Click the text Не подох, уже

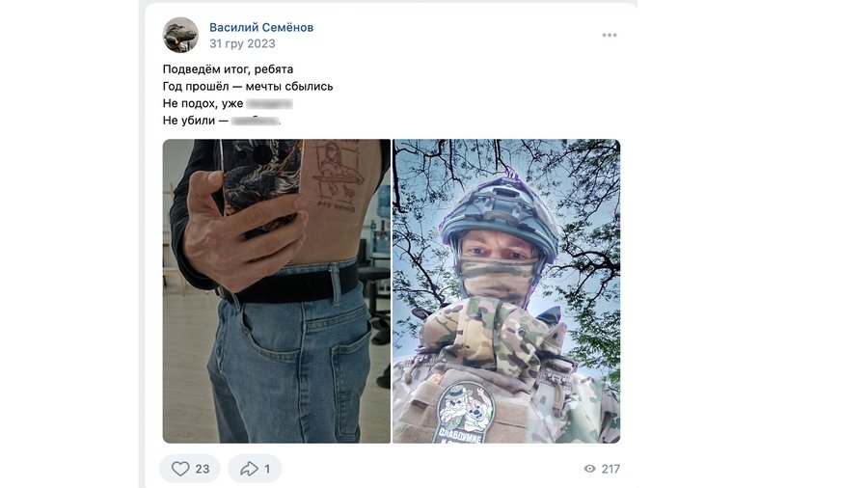203,103
